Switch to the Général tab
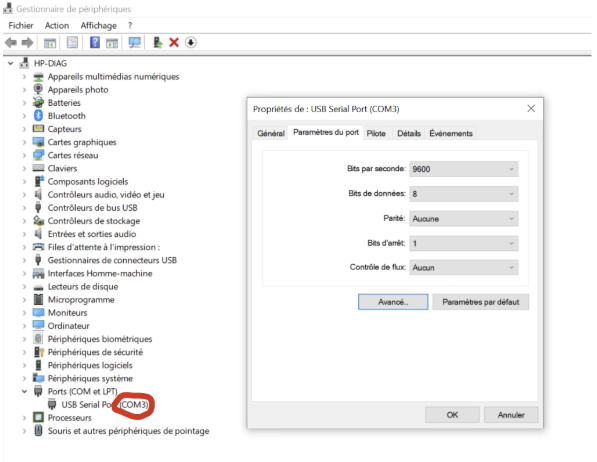The width and height of the screenshot is (597, 462). pyautogui.click(x=271, y=133)
